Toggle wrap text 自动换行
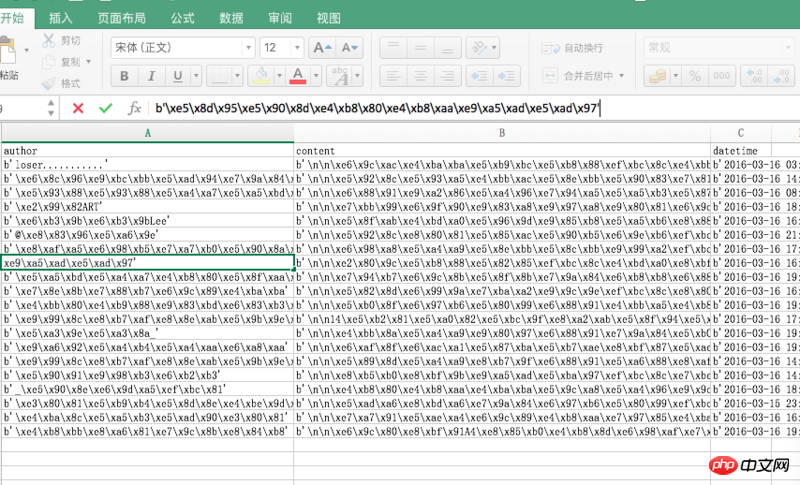800x485 pixels. coord(572,48)
